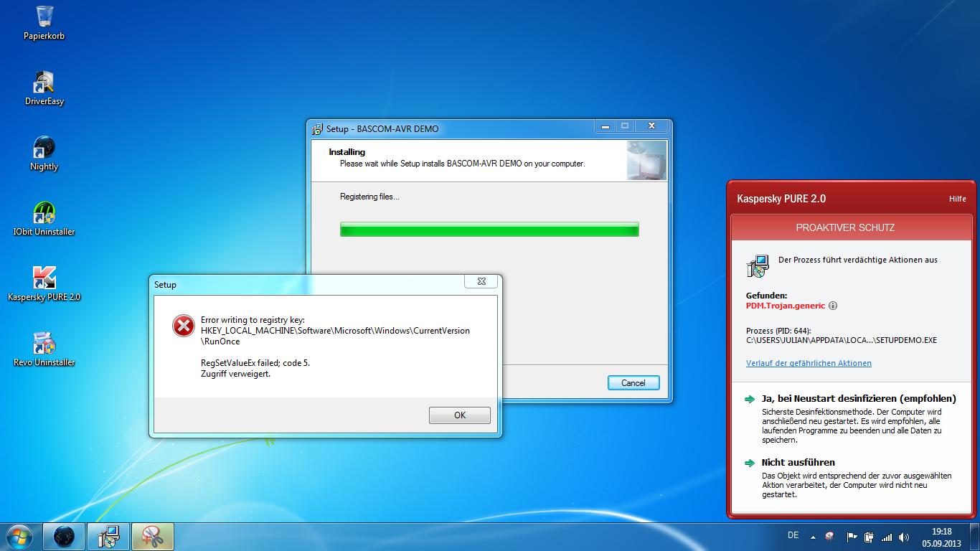Open the DriverEasy desktop shortcut
Image resolution: width=980 pixels, height=551 pixels.
[44, 88]
